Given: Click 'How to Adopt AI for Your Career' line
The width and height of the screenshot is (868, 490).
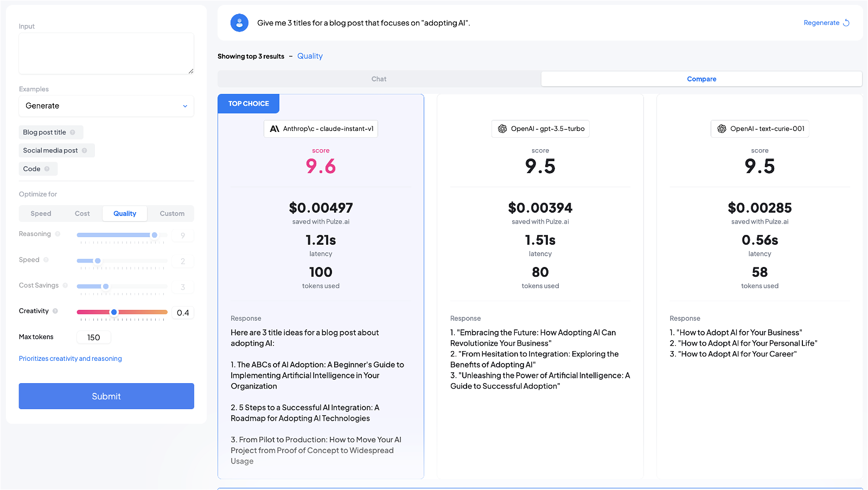Looking at the screenshot, I should coord(733,354).
